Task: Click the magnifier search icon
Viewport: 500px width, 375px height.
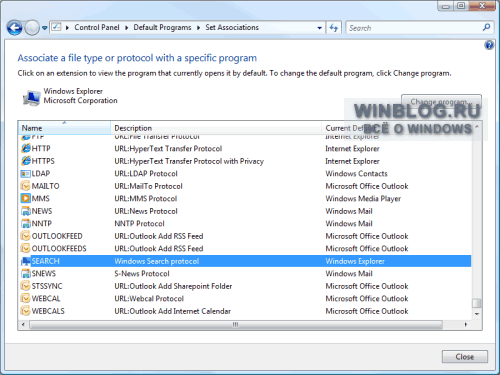Action: point(487,27)
